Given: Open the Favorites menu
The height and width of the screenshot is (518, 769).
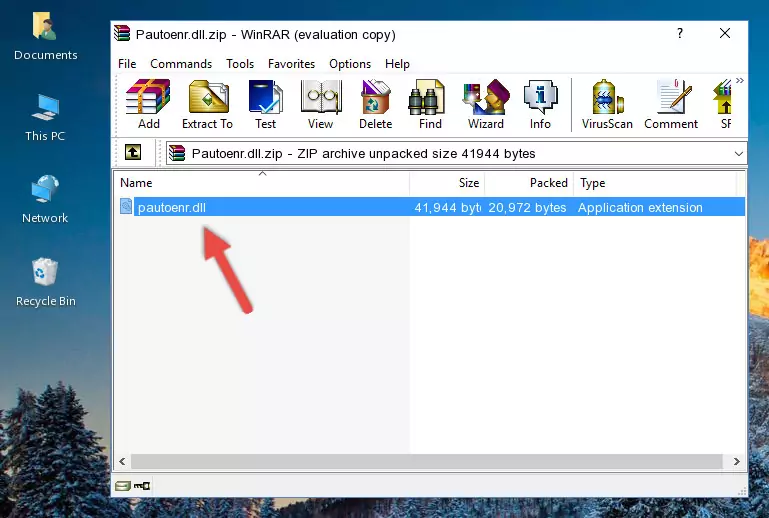Looking at the screenshot, I should tap(291, 64).
